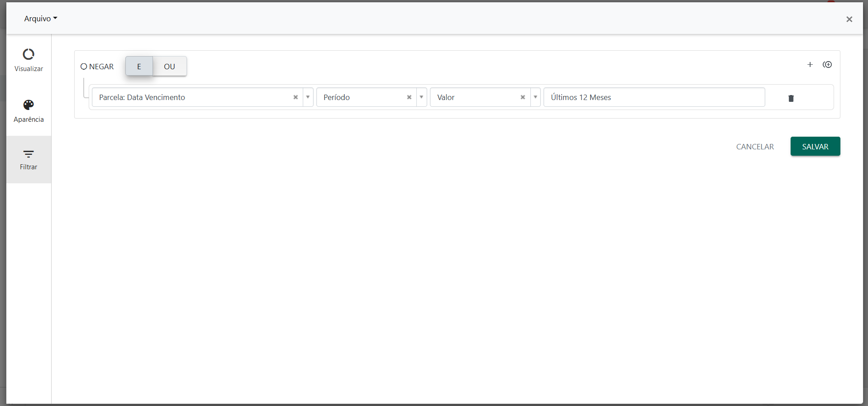Clear the Período selection

click(409, 97)
